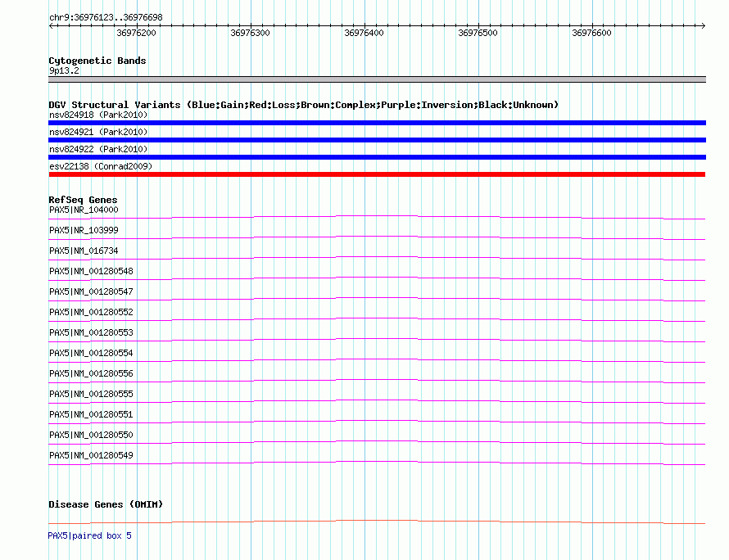
Task: Select the Cytogenetic Bands track title
Action: tap(97, 61)
